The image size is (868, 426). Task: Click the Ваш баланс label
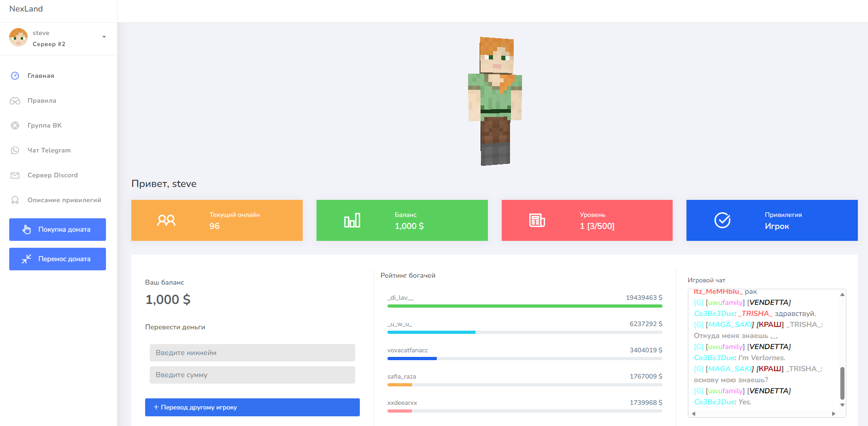164,282
